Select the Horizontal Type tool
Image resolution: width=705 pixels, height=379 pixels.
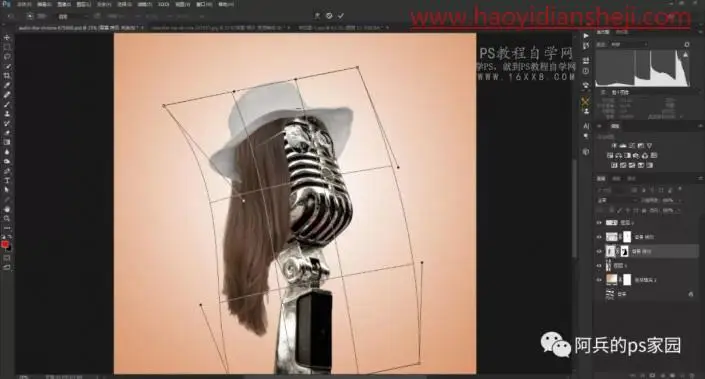[x=7, y=180]
